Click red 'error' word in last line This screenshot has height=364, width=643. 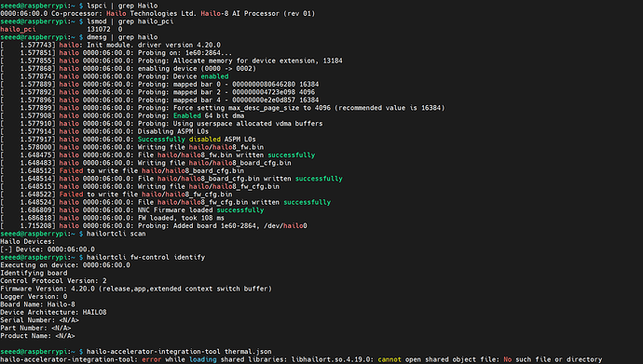pyautogui.click(x=152, y=359)
